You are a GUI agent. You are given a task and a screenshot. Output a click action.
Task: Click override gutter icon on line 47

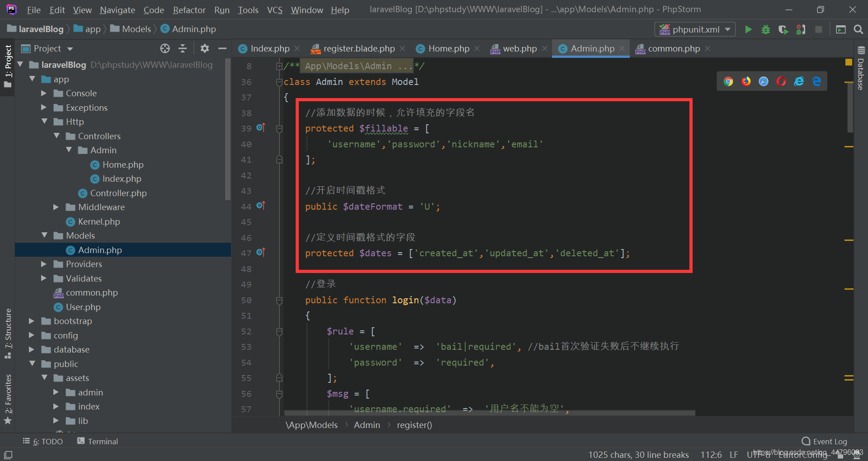[261, 252]
